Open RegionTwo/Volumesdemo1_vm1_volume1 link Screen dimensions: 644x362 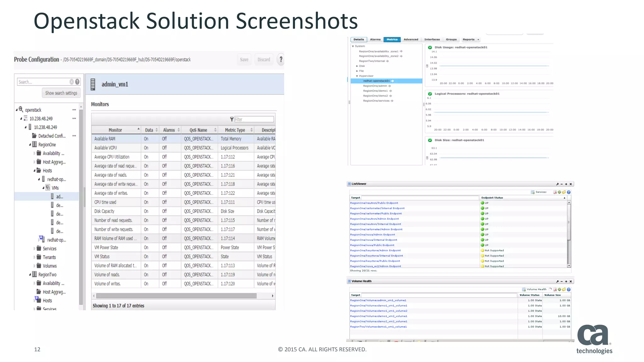378,327
